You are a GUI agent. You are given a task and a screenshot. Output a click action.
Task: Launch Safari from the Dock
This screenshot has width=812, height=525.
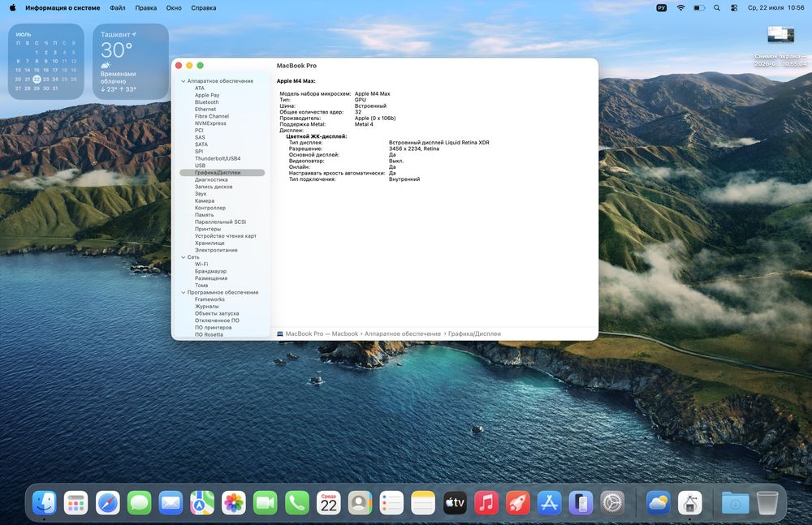click(108, 503)
